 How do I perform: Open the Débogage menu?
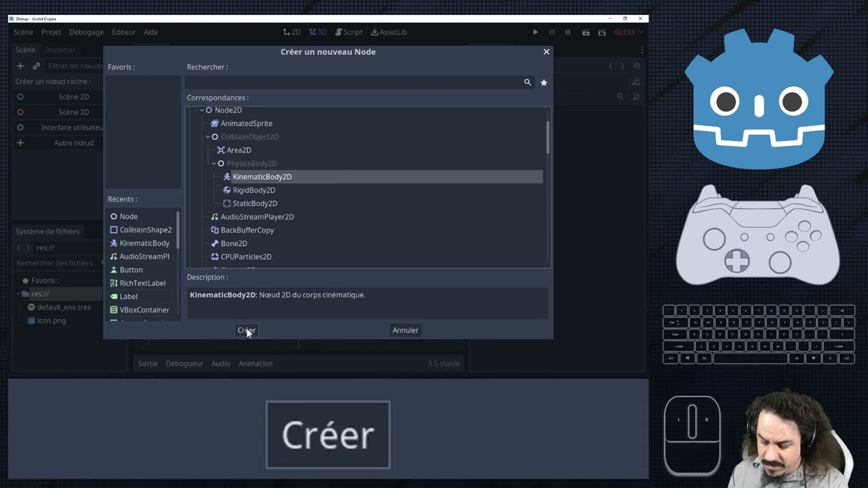pyautogui.click(x=86, y=32)
